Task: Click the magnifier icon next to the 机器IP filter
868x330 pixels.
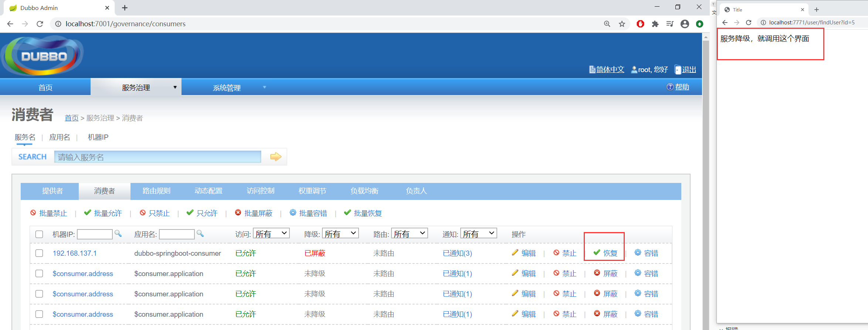Action: click(x=118, y=234)
